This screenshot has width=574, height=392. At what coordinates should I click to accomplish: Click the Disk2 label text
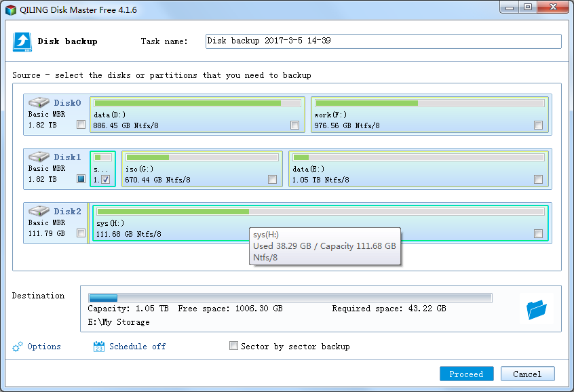(67, 211)
